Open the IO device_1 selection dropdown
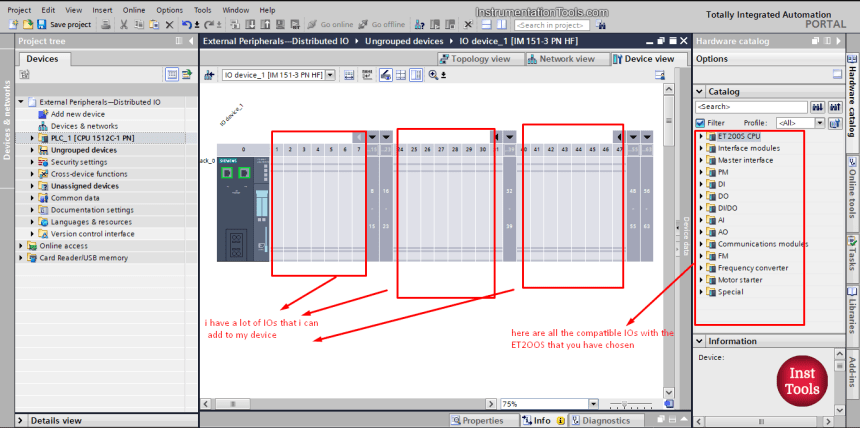This screenshot has width=860, height=428. [330, 75]
